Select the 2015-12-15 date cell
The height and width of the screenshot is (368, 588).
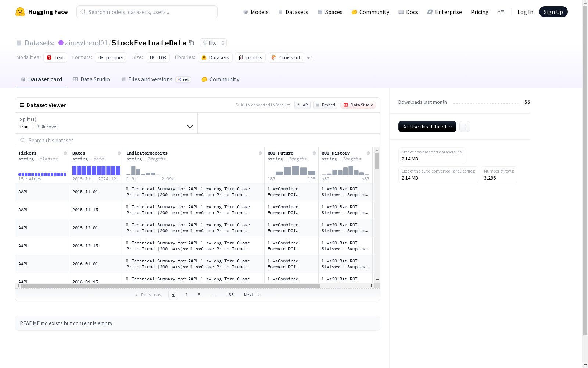pos(96,246)
